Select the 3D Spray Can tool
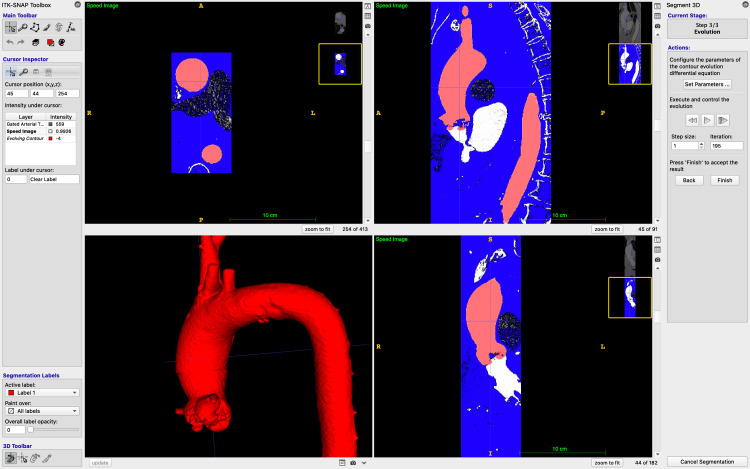This screenshot has width=750, height=469. (x=34, y=458)
